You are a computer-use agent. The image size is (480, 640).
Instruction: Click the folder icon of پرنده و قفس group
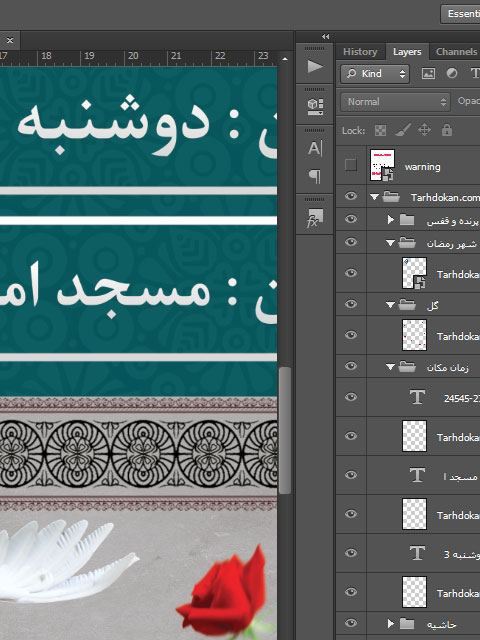pos(407,220)
